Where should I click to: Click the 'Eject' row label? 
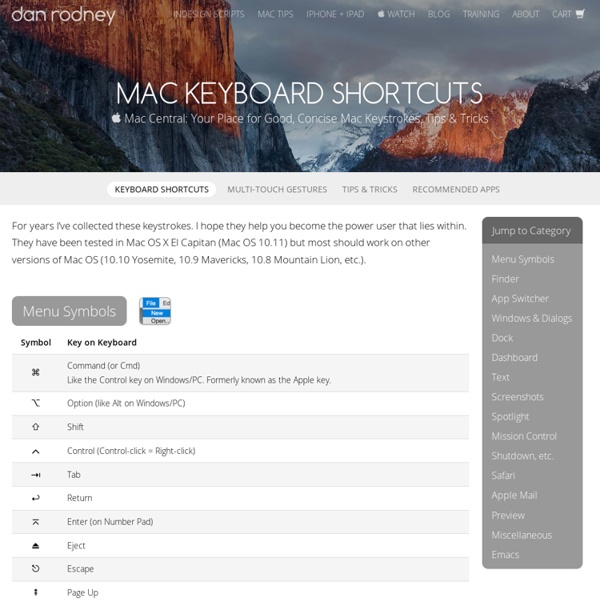coord(76,546)
